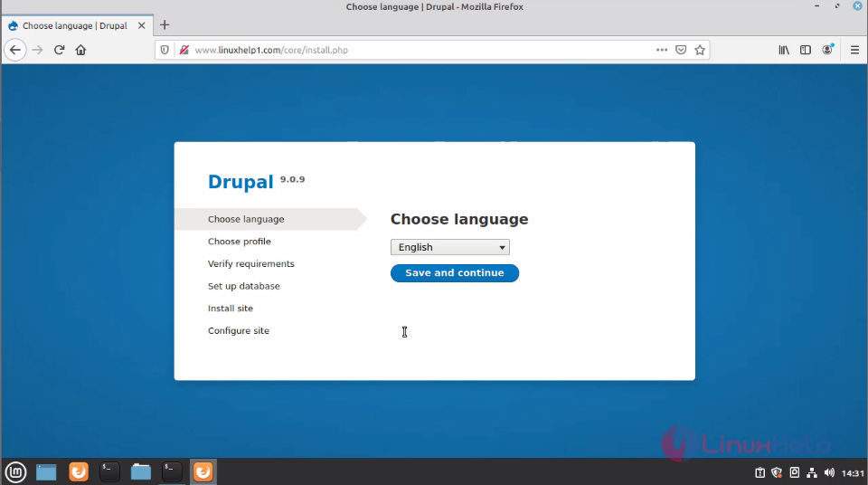Click the Choose language step

pos(246,219)
